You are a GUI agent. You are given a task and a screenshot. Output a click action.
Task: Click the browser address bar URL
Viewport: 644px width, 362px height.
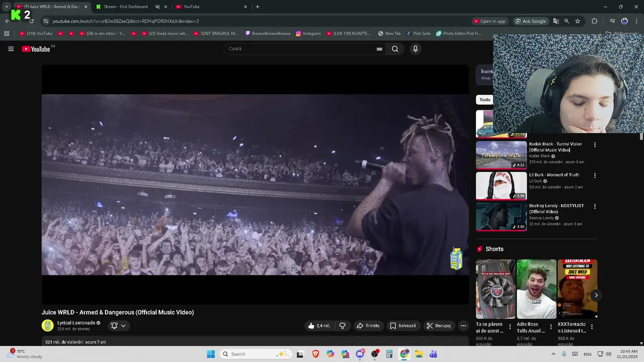[x=126, y=21]
